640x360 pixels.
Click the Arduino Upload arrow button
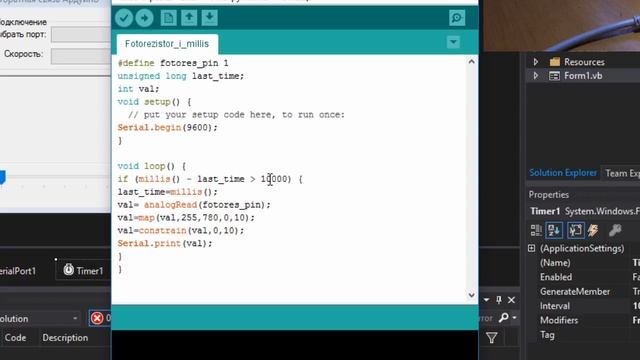click(x=144, y=18)
